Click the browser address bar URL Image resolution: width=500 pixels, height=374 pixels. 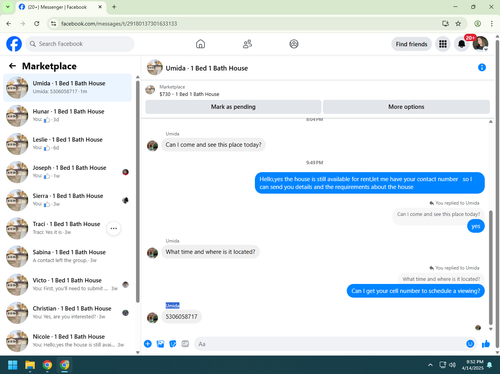(x=119, y=24)
